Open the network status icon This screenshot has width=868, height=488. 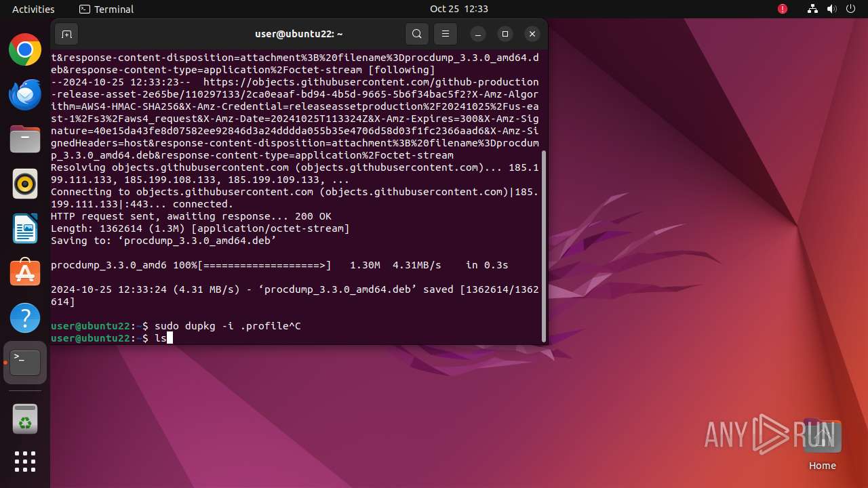pos(812,9)
